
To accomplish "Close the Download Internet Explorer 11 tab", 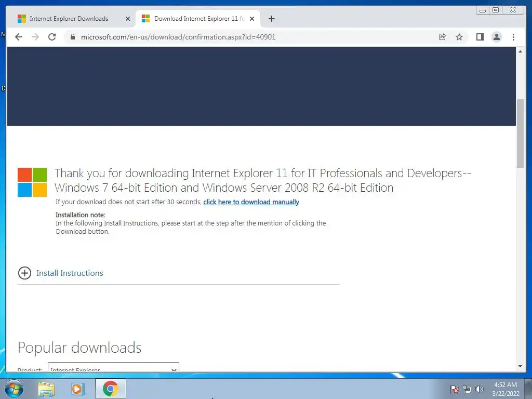I will point(252,19).
